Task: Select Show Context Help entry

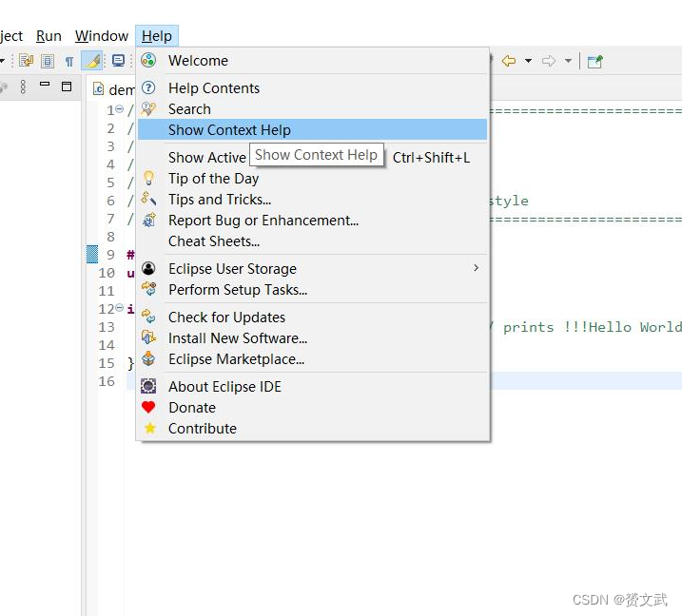Action: (312, 129)
